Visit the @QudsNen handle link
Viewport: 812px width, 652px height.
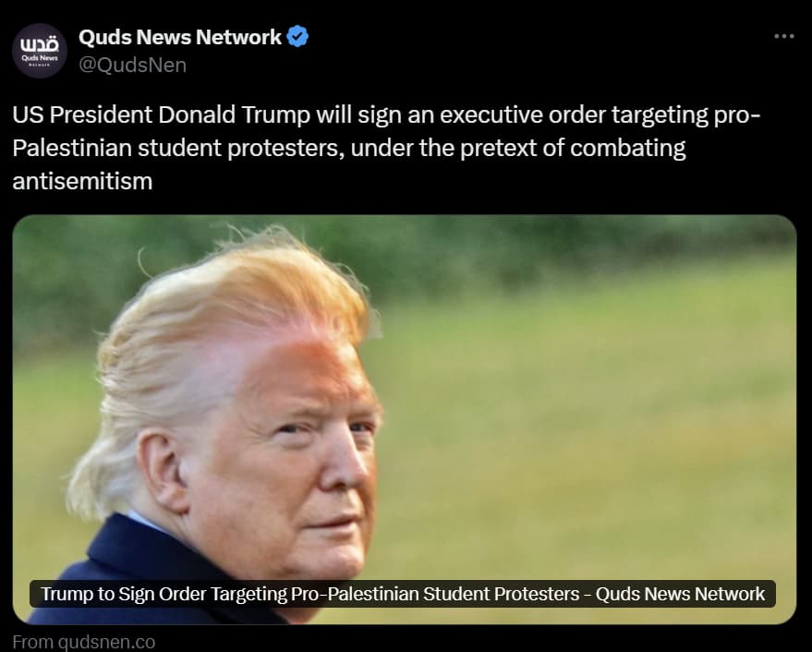coord(133,66)
